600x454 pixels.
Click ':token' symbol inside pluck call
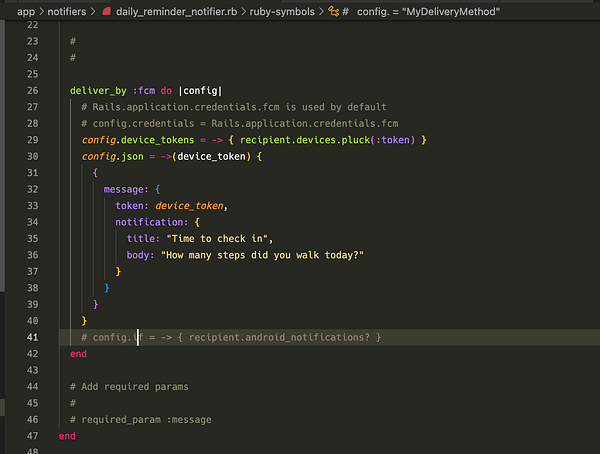[393, 140]
